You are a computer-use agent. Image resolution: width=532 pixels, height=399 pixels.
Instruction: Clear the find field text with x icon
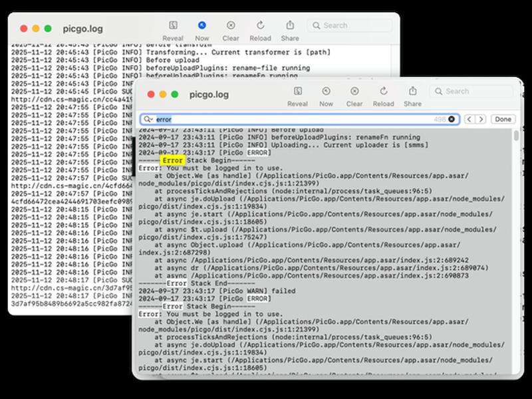coord(452,119)
